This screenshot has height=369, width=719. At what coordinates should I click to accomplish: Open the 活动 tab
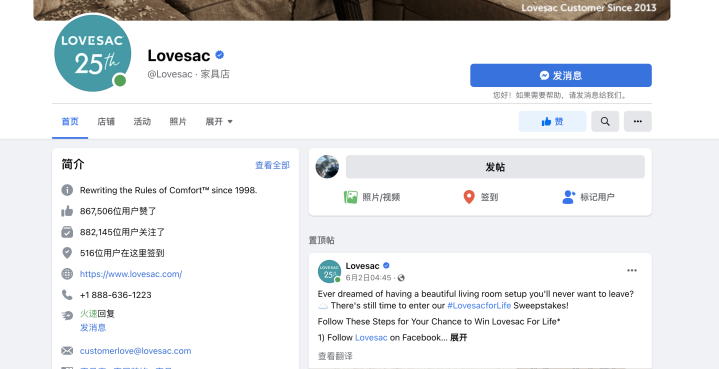[x=142, y=121]
